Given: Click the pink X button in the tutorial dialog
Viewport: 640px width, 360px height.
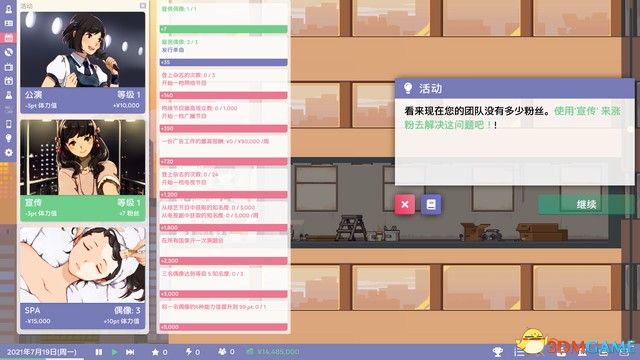Looking at the screenshot, I should point(404,204).
